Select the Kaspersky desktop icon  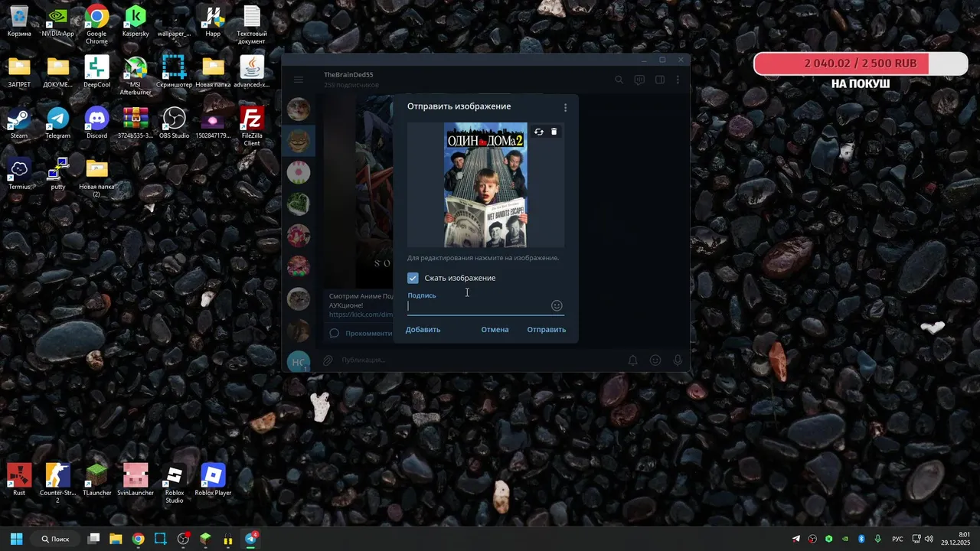coord(136,21)
